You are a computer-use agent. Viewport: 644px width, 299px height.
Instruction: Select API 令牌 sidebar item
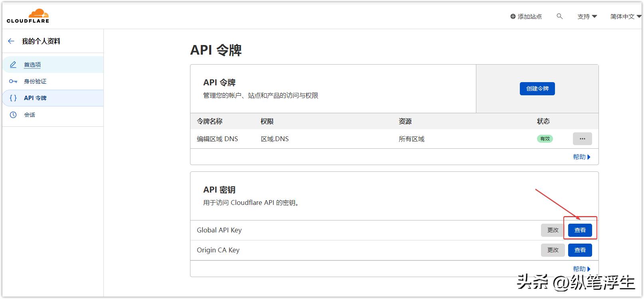pos(53,98)
